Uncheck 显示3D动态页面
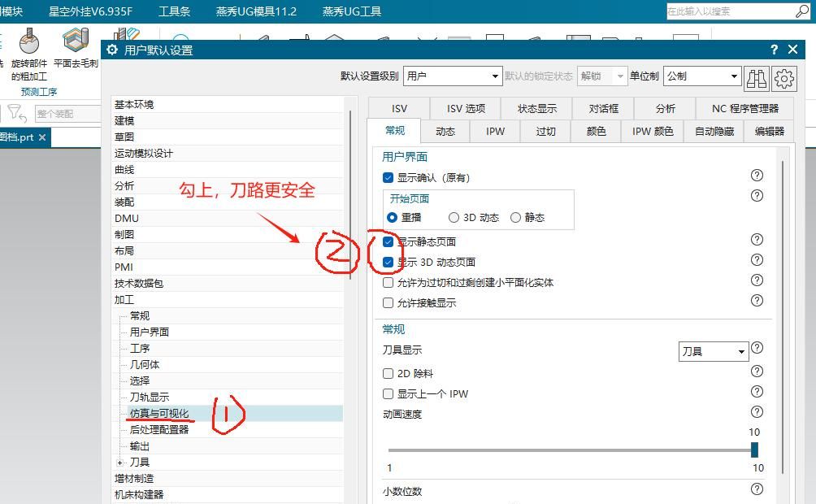Image resolution: width=816 pixels, height=504 pixels. (x=388, y=260)
